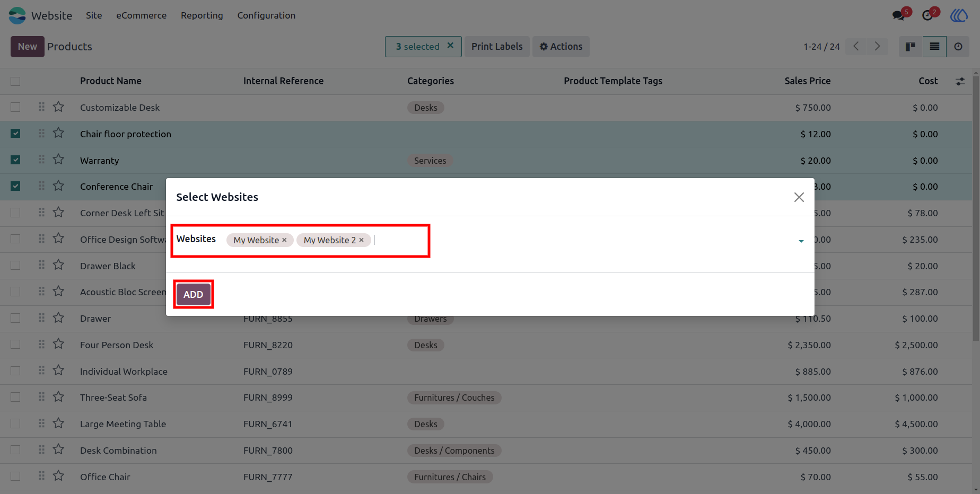980x494 pixels.
Task: Close the Select Websites dialog
Action: pos(799,197)
